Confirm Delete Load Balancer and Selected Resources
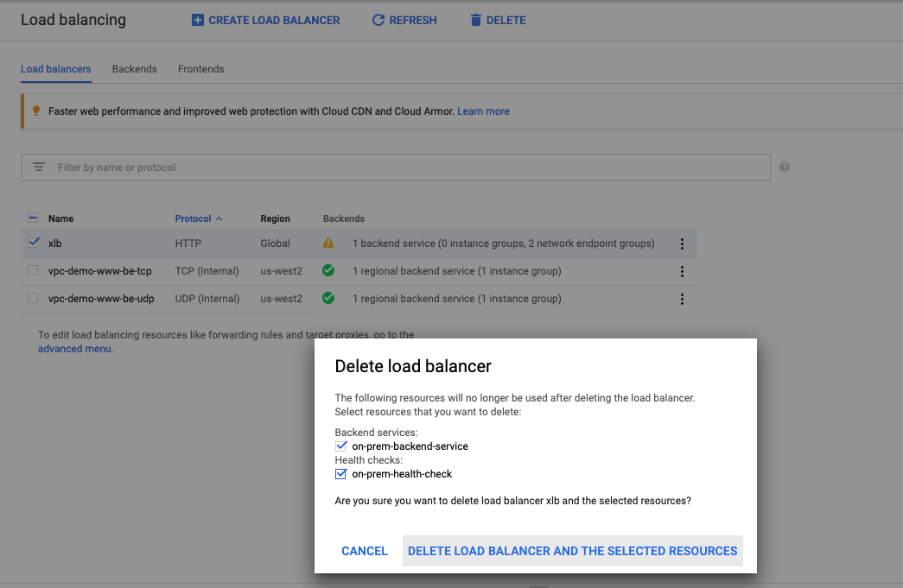903x588 pixels. [x=572, y=551]
